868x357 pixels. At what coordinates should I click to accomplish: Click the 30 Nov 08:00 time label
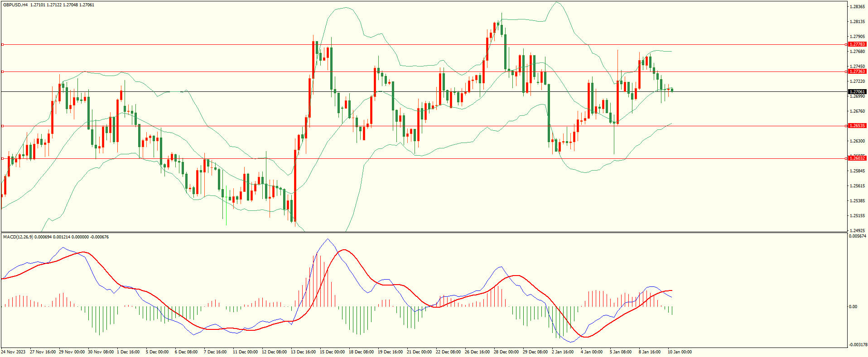tap(101, 352)
